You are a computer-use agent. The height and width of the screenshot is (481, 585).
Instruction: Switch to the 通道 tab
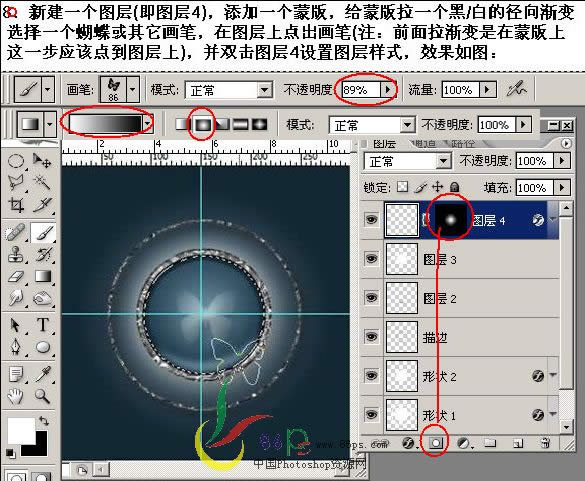tap(422, 144)
